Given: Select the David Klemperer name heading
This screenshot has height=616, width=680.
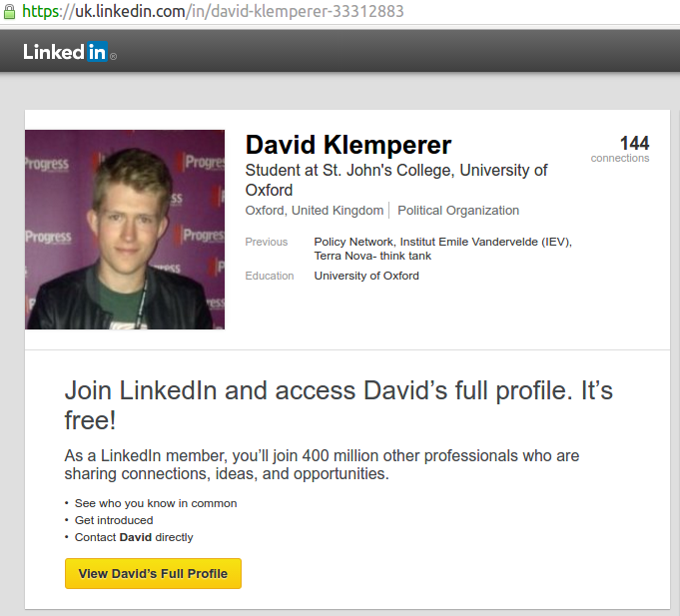Looking at the screenshot, I should pyautogui.click(x=348, y=145).
